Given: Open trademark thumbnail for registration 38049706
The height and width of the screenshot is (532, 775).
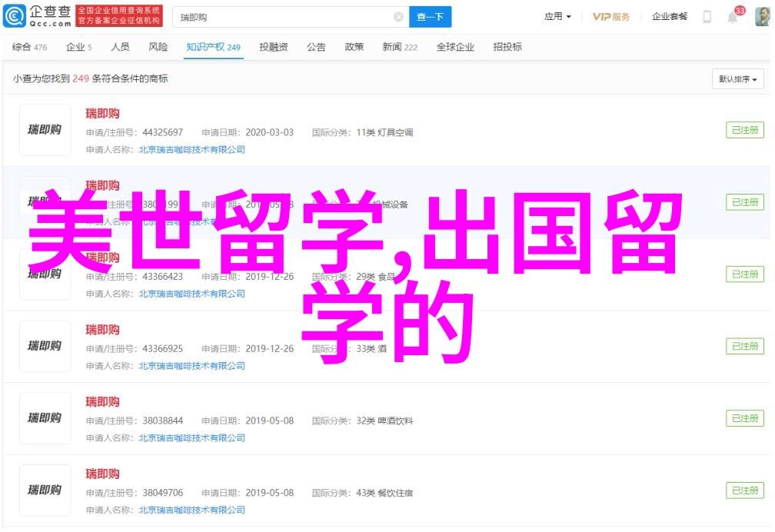Looking at the screenshot, I should [x=45, y=490].
